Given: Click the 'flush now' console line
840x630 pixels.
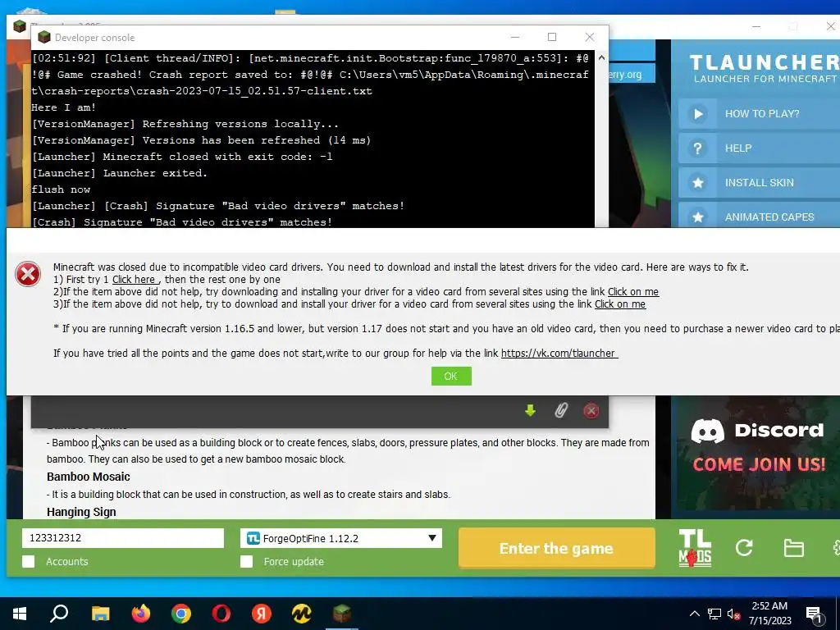Looking at the screenshot, I should [x=61, y=189].
